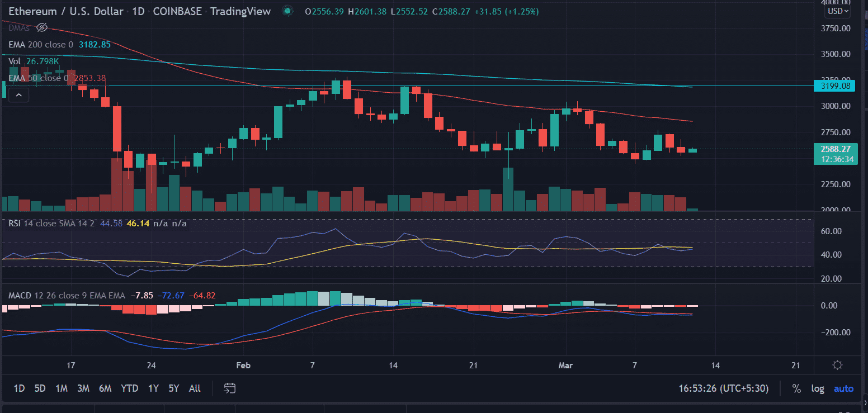The width and height of the screenshot is (868, 413).
Task: Enable log scale
Action: coord(818,388)
